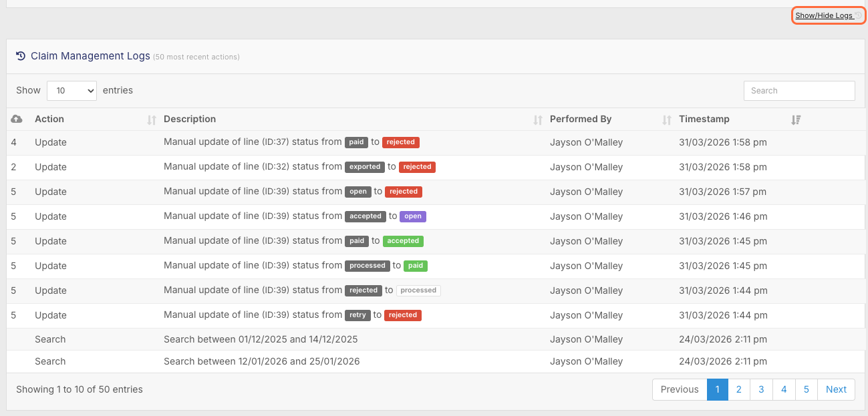The width and height of the screenshot is (868, 416).
Task: Click the gray "paid" badge in the ID:37 row
Action: pyautogui.click(x=357, y=142)
